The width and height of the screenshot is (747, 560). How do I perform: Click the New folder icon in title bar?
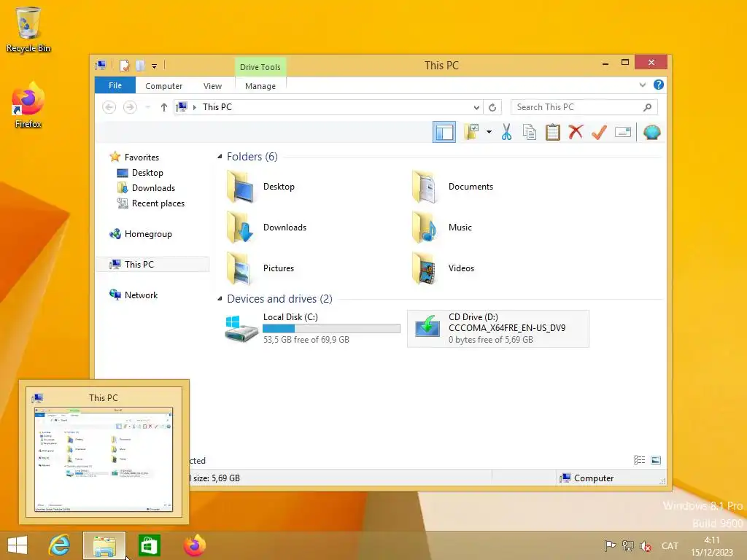click(140, 65)
